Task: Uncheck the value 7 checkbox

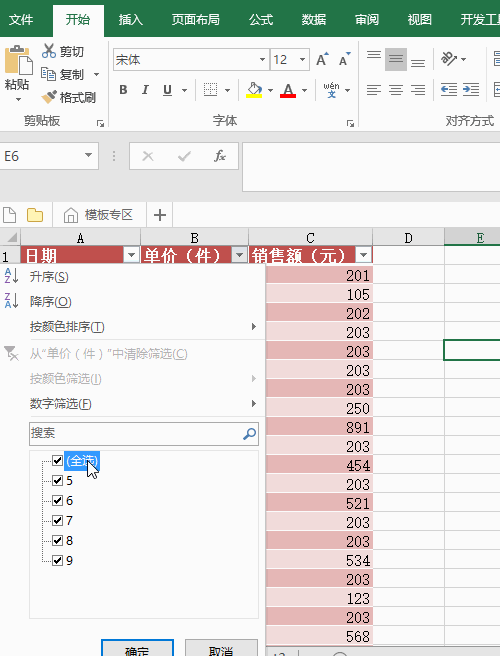Action: pos(58,520)
